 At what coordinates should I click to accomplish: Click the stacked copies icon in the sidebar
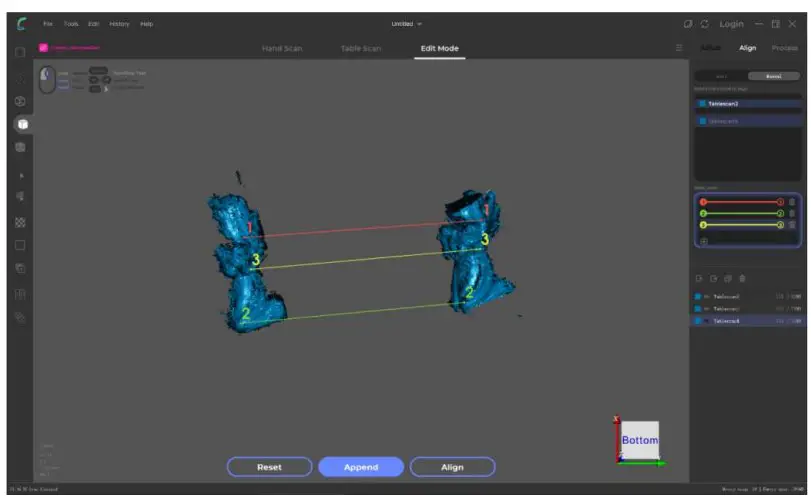(20, 268)
